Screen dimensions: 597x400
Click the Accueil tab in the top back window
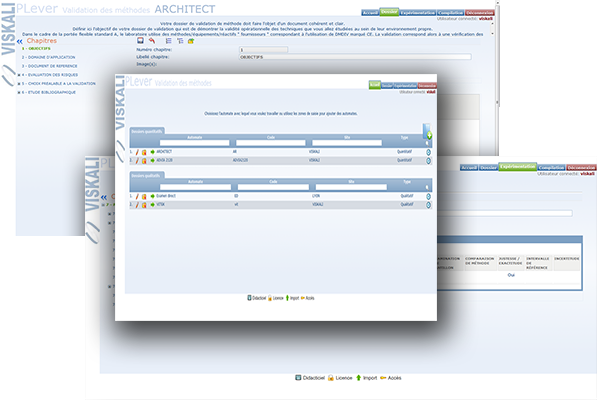coord(370,13)
